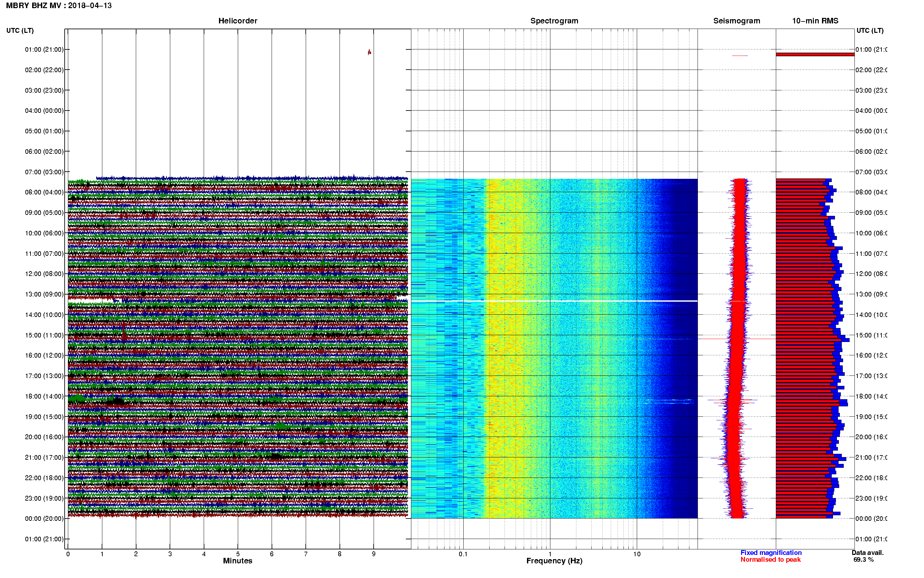Click the 5 tick on the Minutes axis
Image resolution: width=924 pixels, height=578 pixels.
coord(237,554)
